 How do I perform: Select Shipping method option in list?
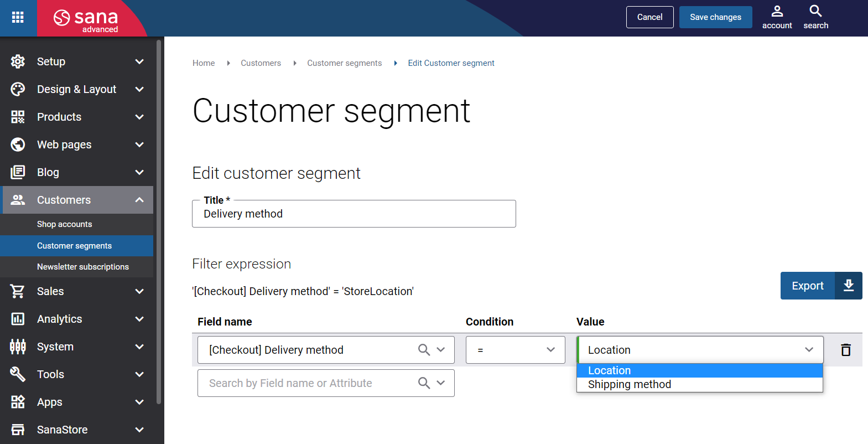tap(700, 384)
